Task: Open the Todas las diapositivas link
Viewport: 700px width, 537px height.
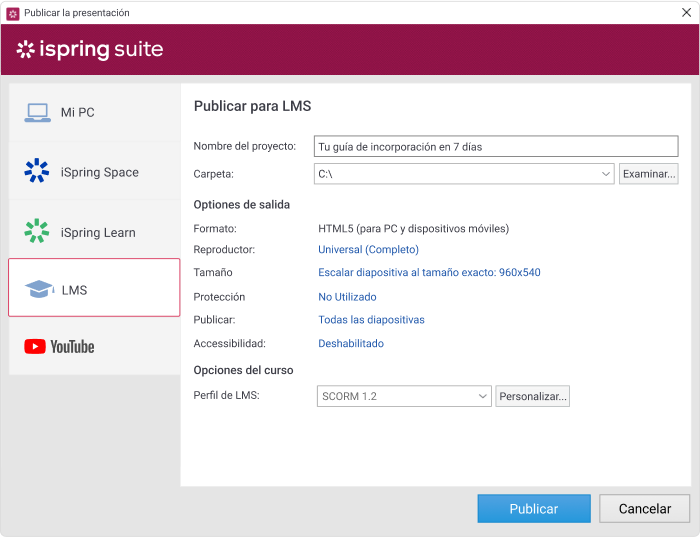Action: (x=371, y=320)
